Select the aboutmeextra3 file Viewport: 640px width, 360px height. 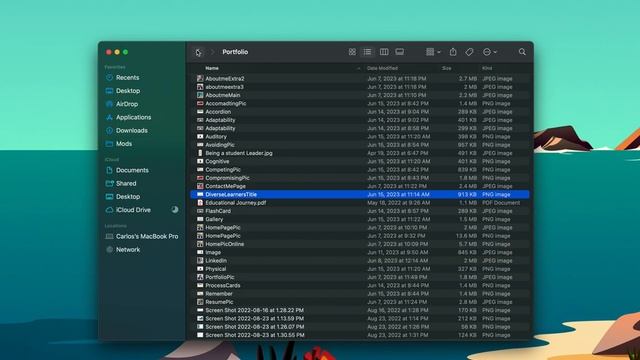(x=360, y=87)
